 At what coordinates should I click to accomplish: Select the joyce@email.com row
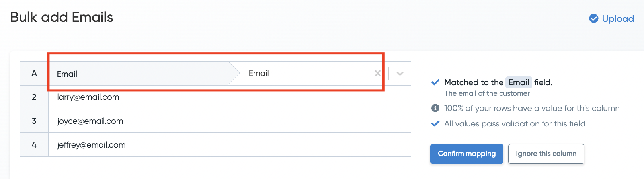coord(230,121)
